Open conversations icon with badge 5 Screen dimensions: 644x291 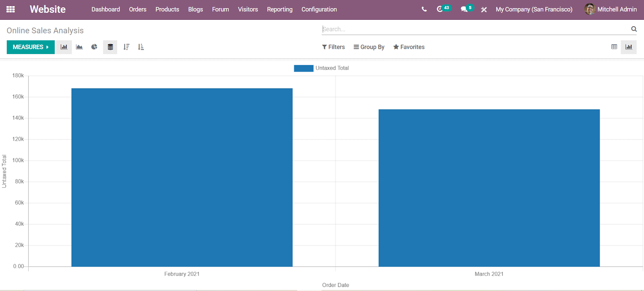pos(467,9)
